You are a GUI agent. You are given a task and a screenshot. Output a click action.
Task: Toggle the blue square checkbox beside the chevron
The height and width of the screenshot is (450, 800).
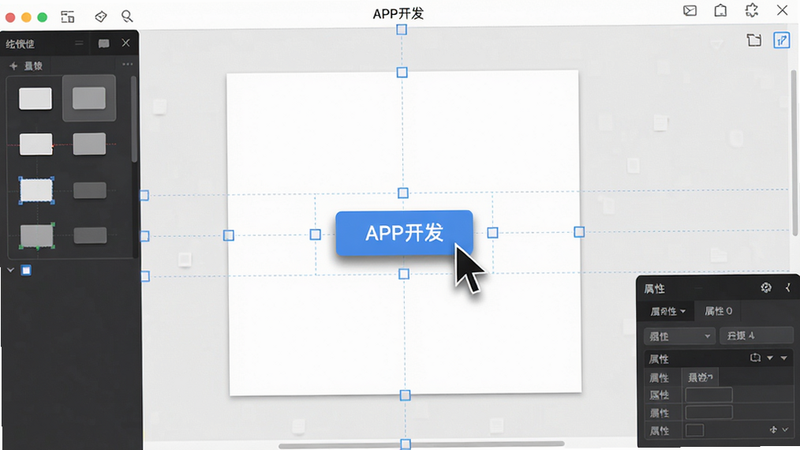[26, 270]
